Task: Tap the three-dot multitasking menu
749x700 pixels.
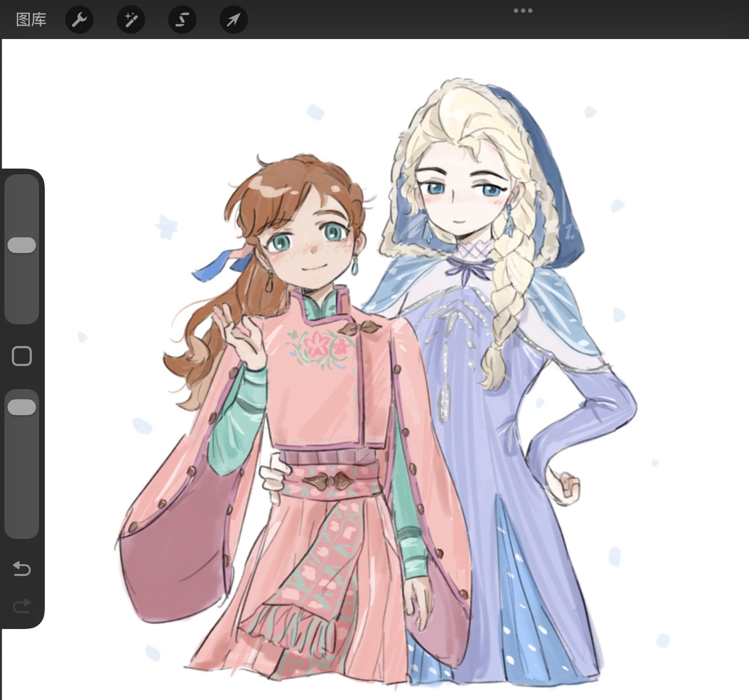Action: [x=523, y=11]
